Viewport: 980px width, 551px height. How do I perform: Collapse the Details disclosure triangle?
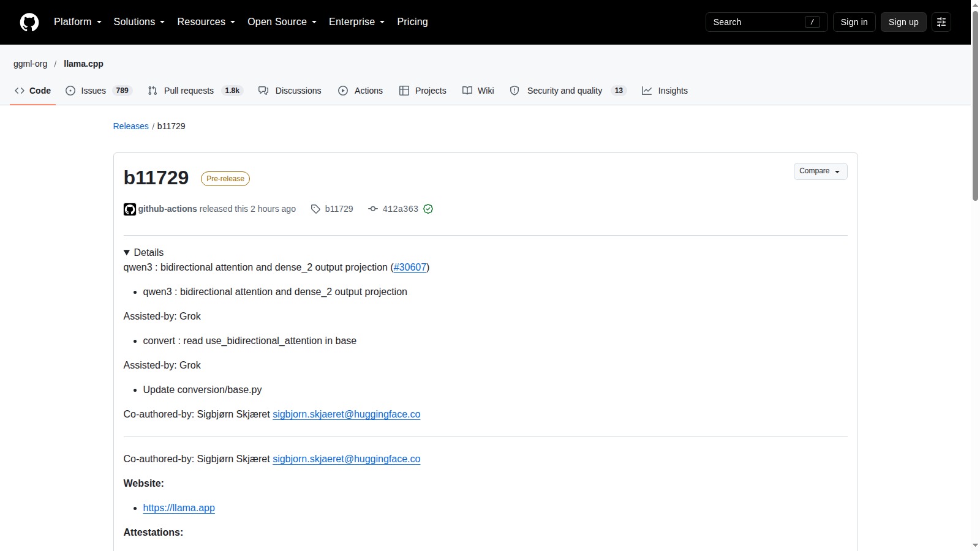tap(127, 253)
